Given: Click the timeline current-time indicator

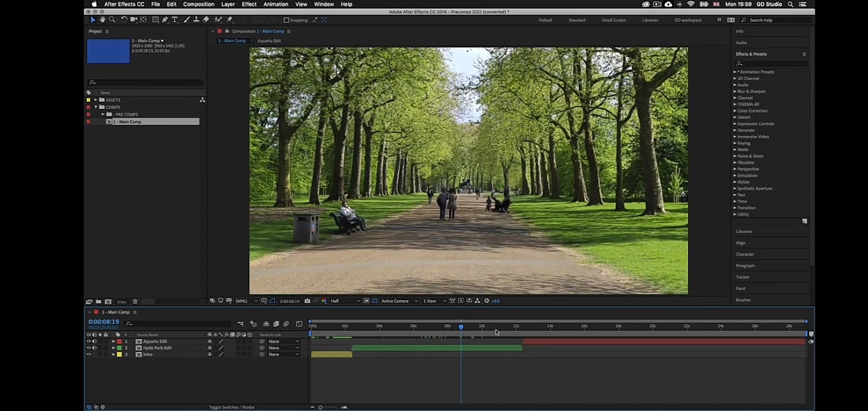Looking at the screenshot, I should pyautogui.click(x=461, y=327).
